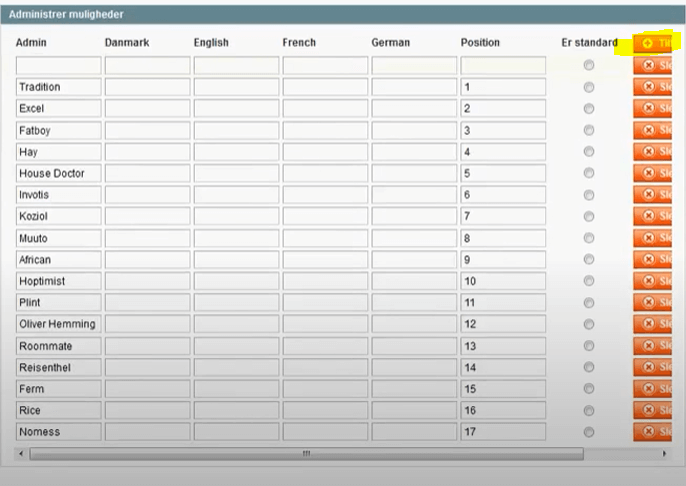Image resolution: width=686 pixels, height=486 pixels.
Task: Click the horizontal scrollbar thumb
Action: [x=306, y=454]
